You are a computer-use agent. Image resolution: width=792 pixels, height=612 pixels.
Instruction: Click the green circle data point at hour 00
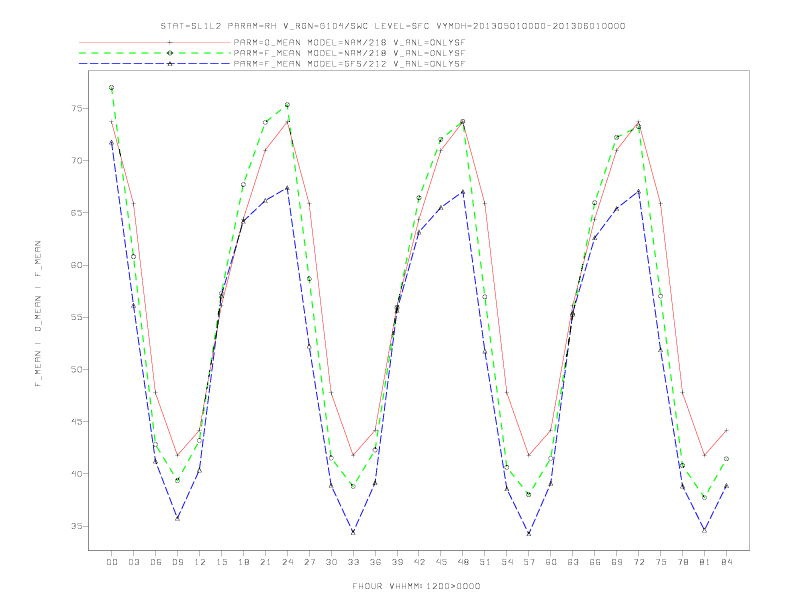click(x=112, y=88)
